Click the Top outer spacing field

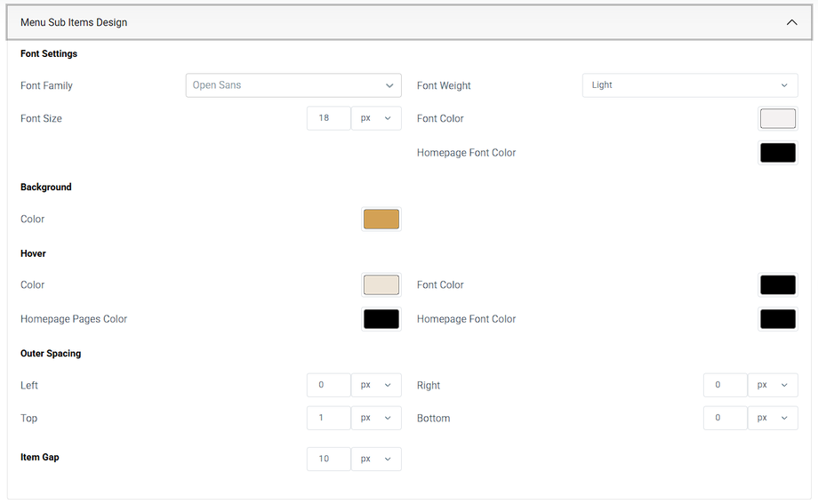click(x=328, y=418)
